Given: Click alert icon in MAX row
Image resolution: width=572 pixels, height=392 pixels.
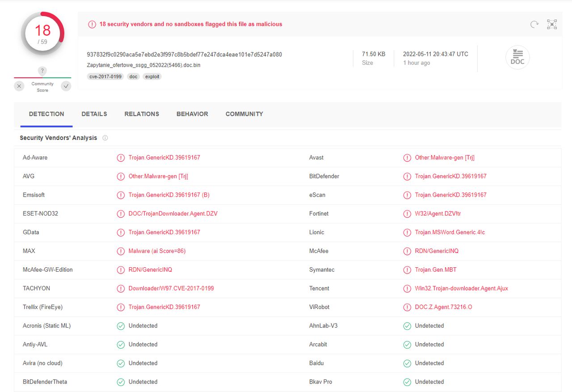Looking at the screenshot, I should [121, 251].
